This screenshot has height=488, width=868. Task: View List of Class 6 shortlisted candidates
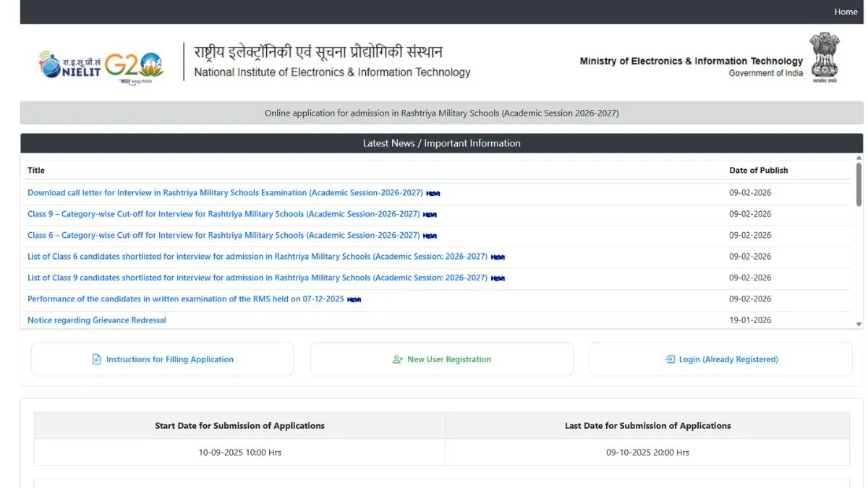coord(257,257)
